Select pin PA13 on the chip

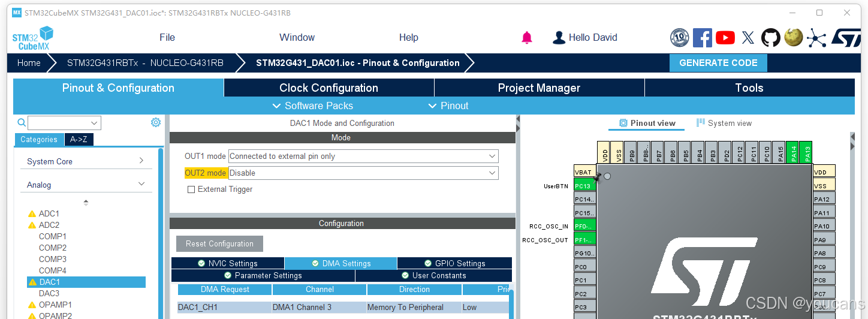click(806, 152)
